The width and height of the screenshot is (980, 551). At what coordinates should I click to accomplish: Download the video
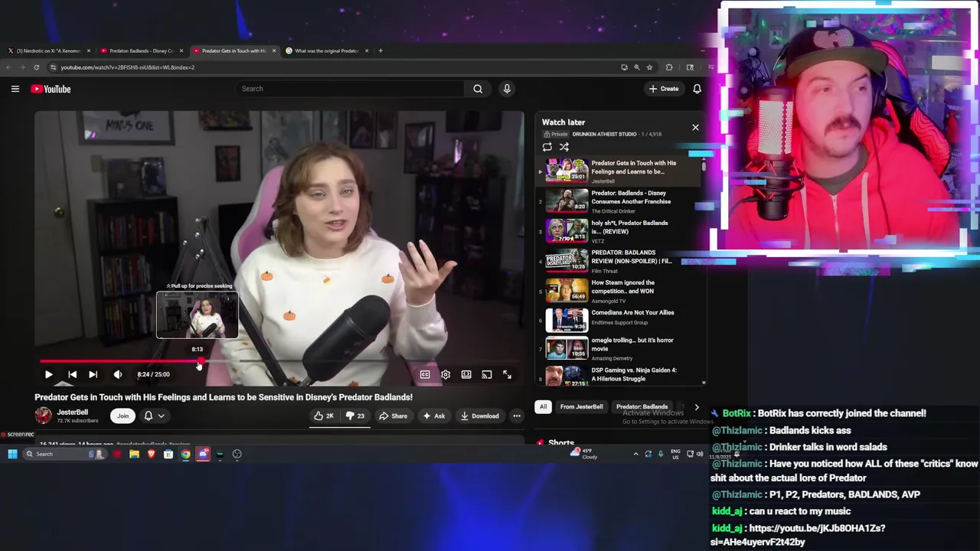479,416
